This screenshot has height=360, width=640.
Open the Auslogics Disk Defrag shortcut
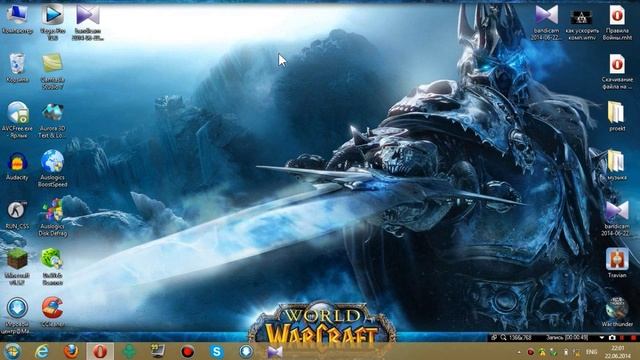tap(53, 217)
